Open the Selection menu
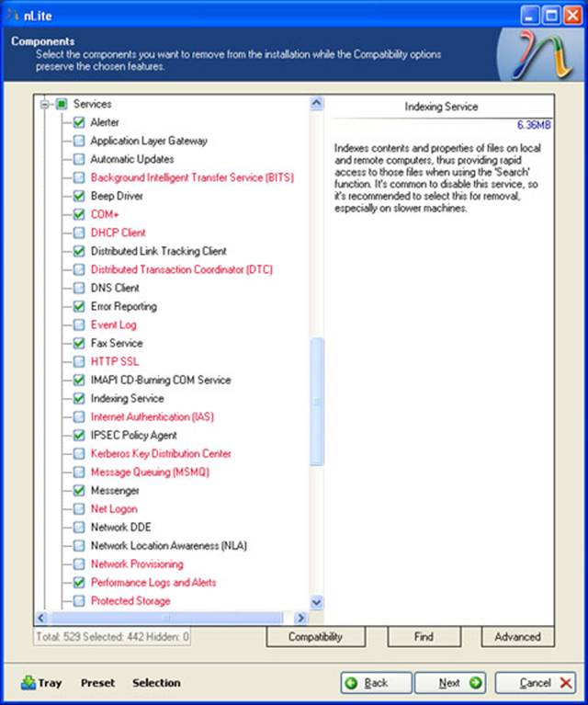The width and height of the screenshot is (588, 705). 156,683
